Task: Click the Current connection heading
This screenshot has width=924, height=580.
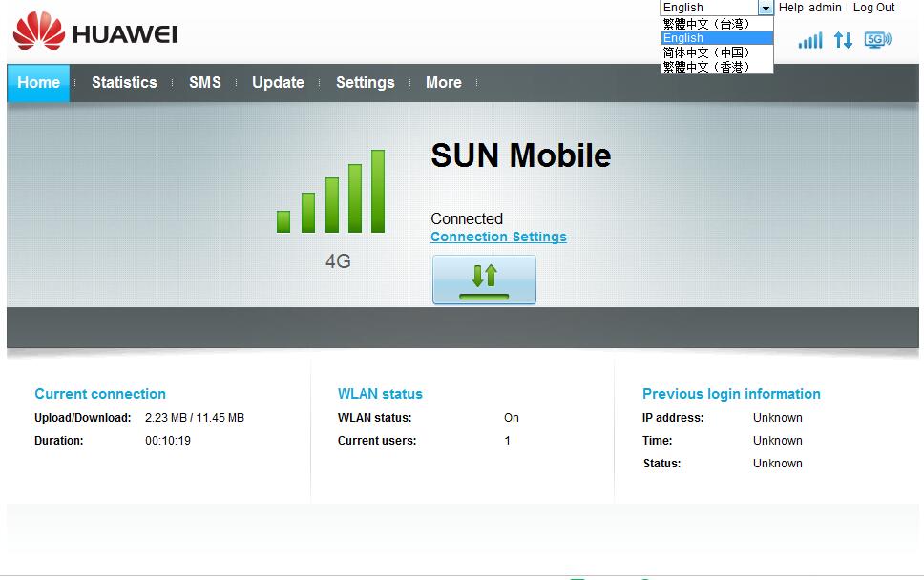Action: pyautogui.click(x=100, y=394)
